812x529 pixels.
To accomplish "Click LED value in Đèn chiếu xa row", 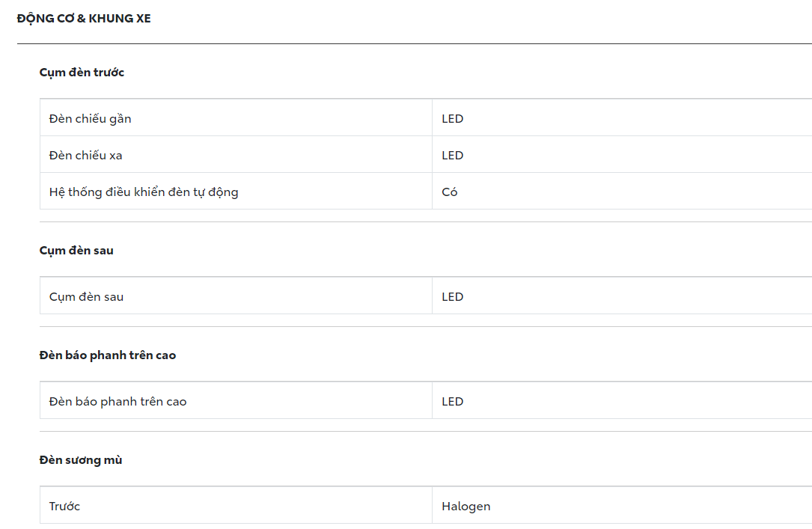I will (x=453, y=156).
